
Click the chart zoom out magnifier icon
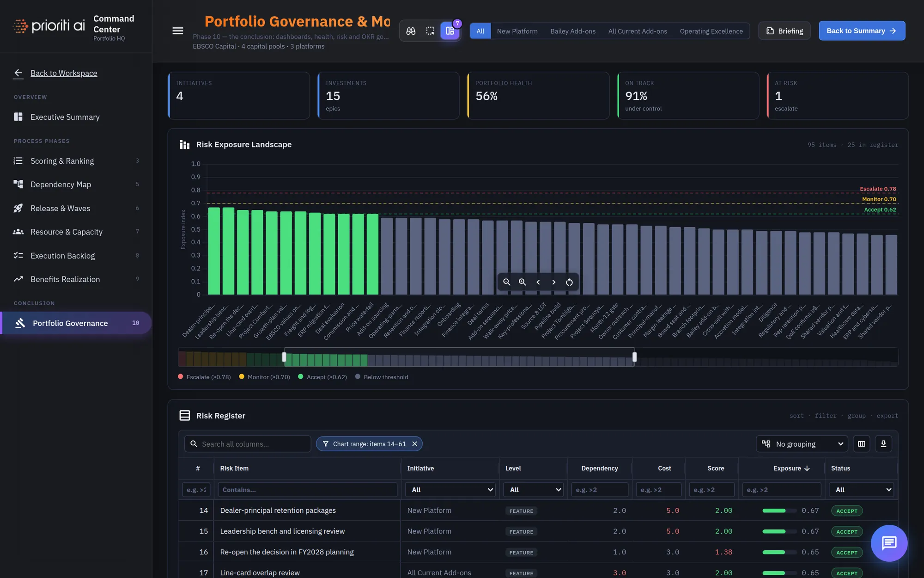[x=507, y=282]
